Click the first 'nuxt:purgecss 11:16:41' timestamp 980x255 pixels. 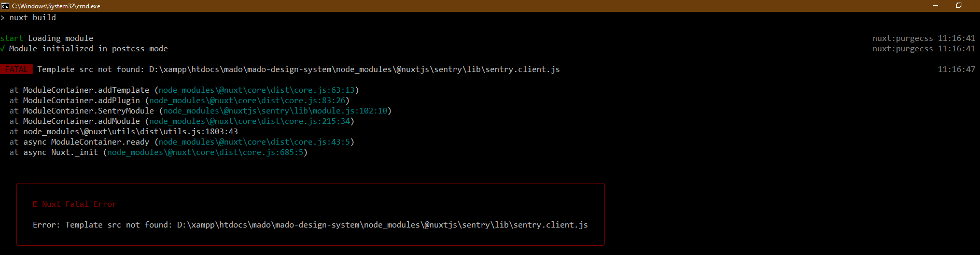(x=923, y=38)
